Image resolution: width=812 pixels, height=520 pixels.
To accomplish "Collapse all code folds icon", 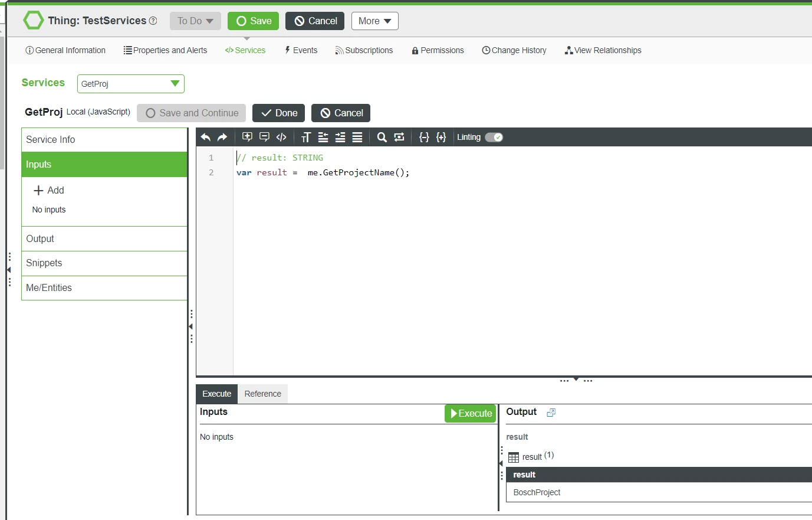I will [423, 137].
